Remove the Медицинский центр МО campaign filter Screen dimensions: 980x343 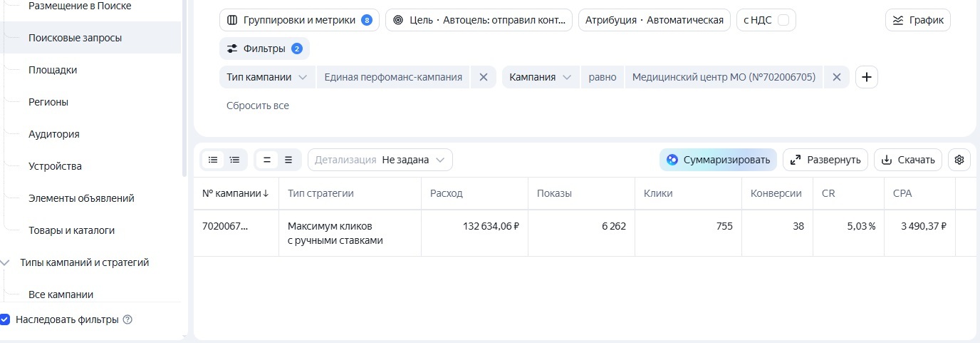(837, 77)
